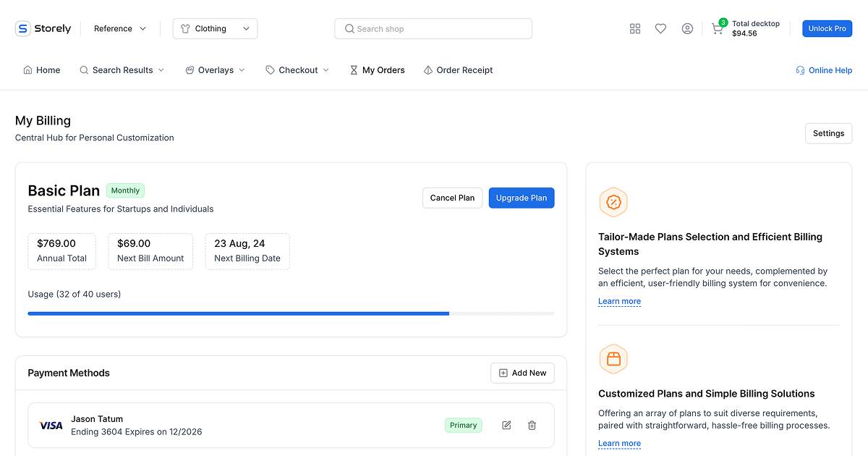Click the orange package box icon
This screenshot has height=456, width=868.
(613, 359)
